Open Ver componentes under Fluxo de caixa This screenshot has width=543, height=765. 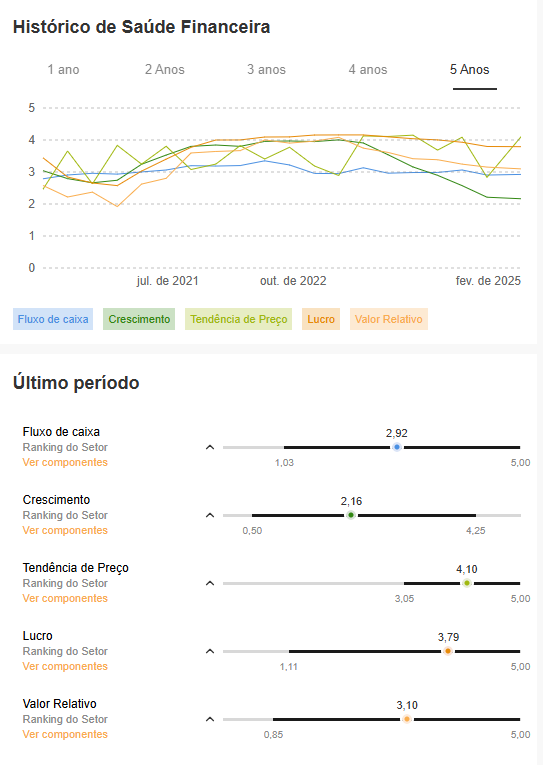pyautogui.click(x=65, y=463)
